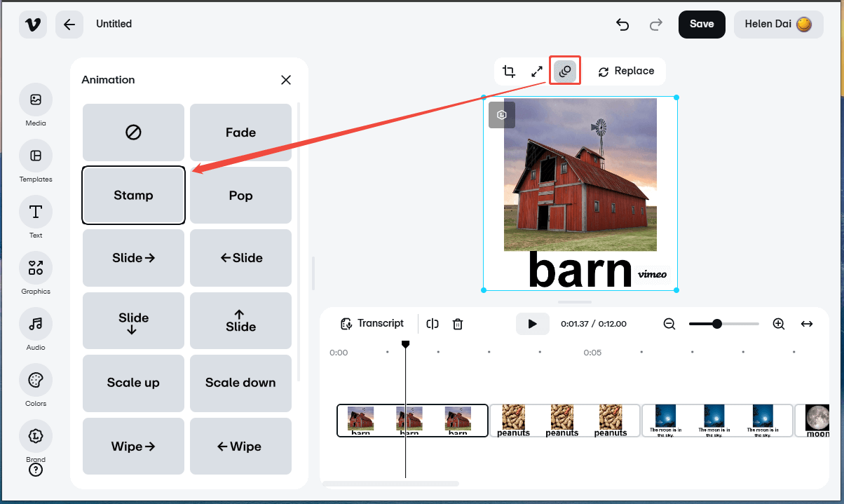Viewport: 844px width, 504px height.
Task: Select the Crop tool above the canvas
Action: click(x=509, y=71)
